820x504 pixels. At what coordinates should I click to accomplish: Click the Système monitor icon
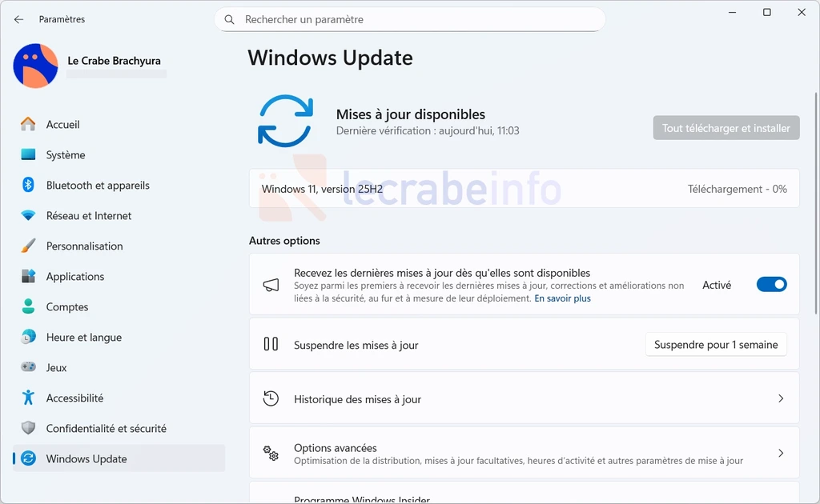point(28,154)
